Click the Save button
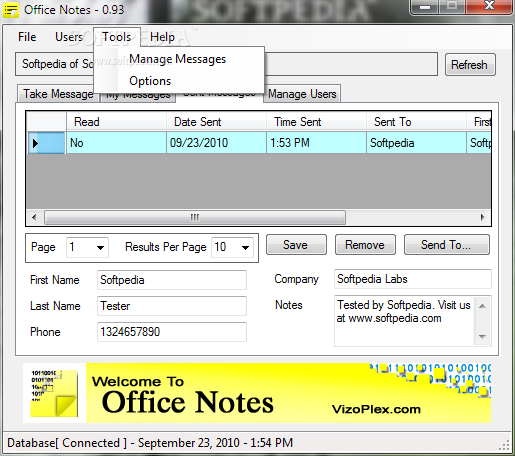 (x=296, y=245)
